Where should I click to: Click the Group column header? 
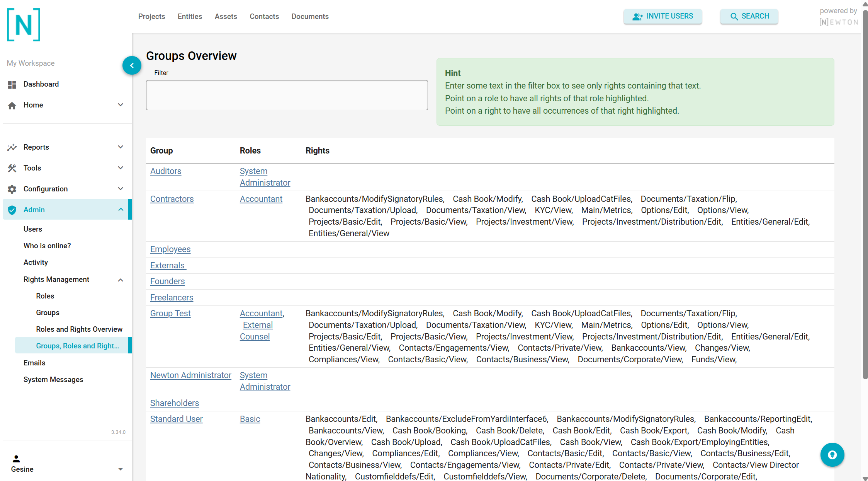pos(161,150)
